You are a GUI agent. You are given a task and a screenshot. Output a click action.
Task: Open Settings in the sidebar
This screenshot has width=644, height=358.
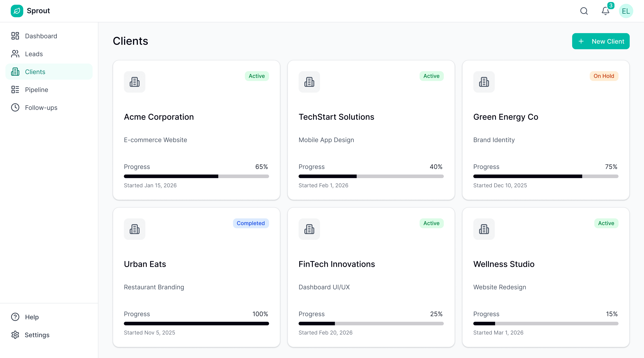pyautogui.click(x=37, y=335)
